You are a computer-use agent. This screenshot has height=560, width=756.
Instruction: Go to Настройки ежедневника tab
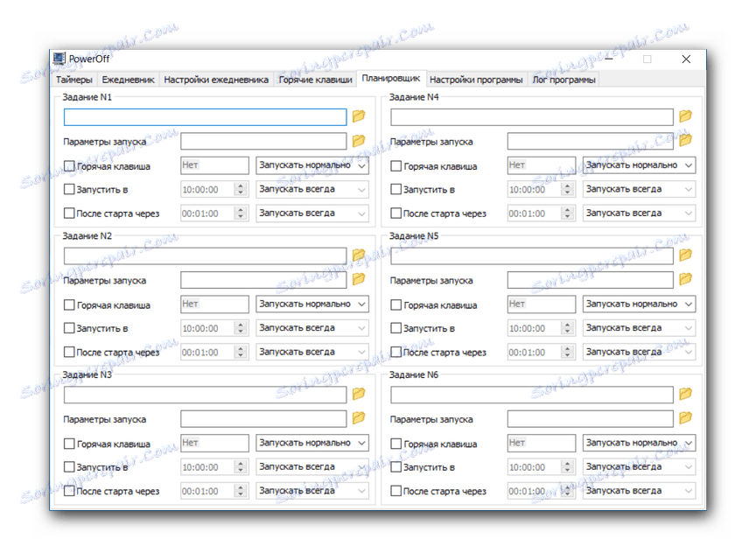(216, 80)
